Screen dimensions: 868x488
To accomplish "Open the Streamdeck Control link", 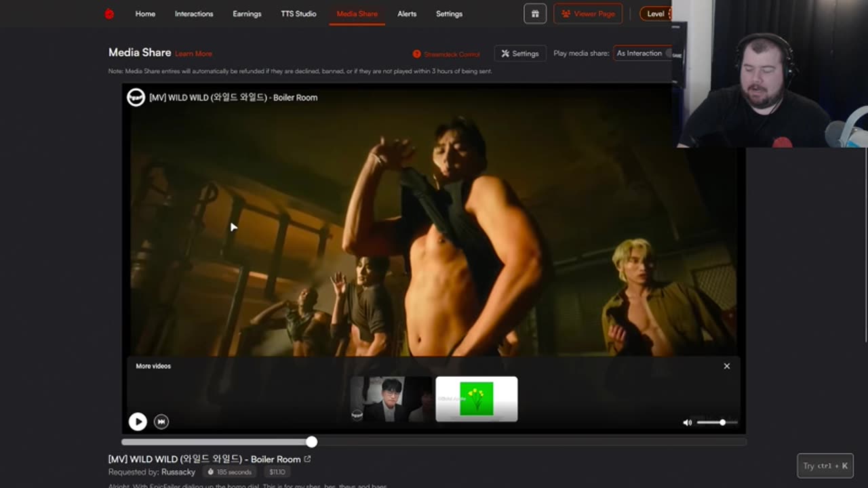I will pyautogui.click(x=452, y=54).
